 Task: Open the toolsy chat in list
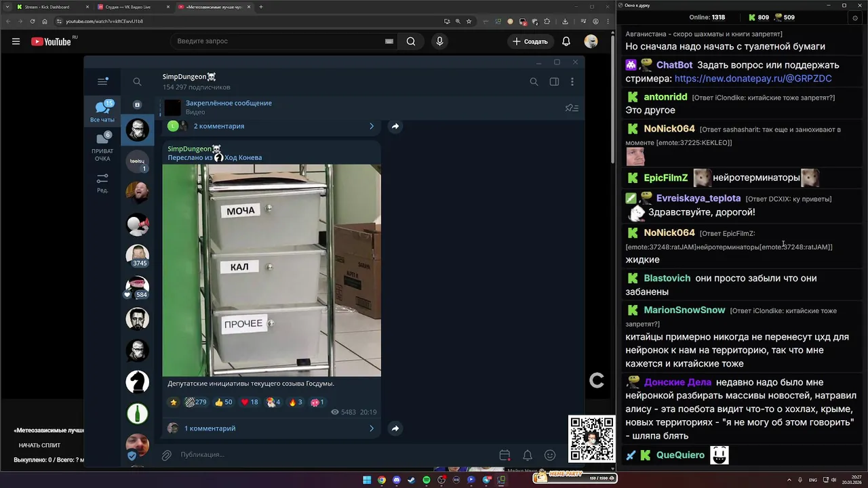coord(137,161)
